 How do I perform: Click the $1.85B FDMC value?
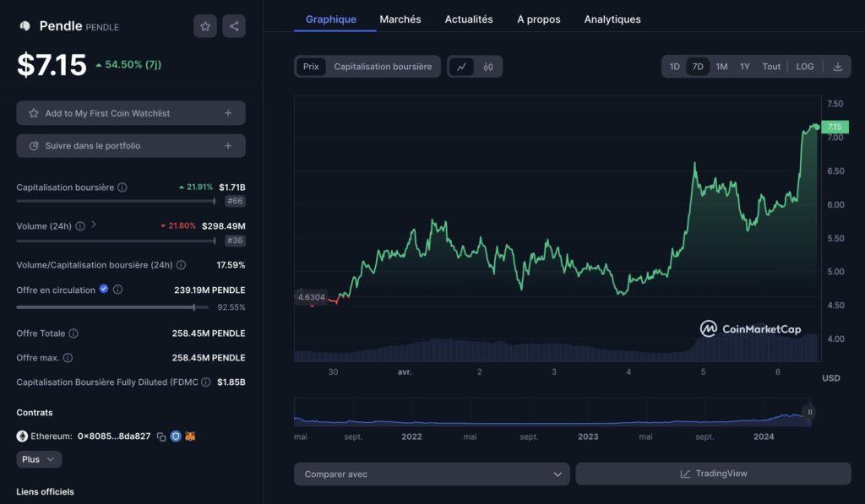[231, 382]
